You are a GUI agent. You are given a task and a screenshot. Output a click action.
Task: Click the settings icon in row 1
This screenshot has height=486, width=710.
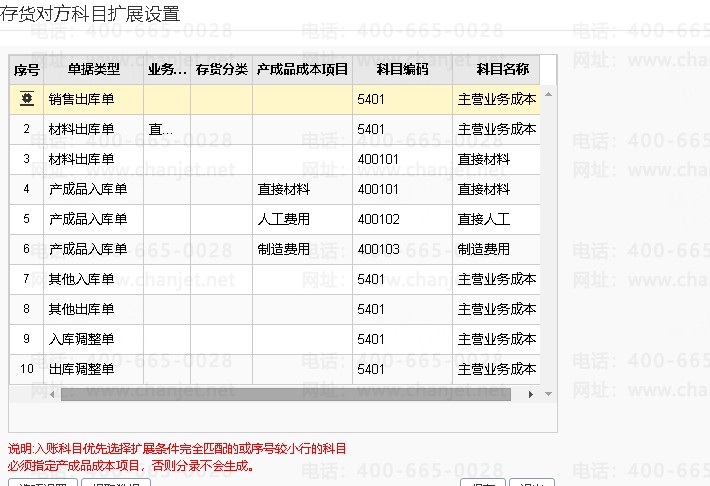pyautogui.click(x=26, y=99)
